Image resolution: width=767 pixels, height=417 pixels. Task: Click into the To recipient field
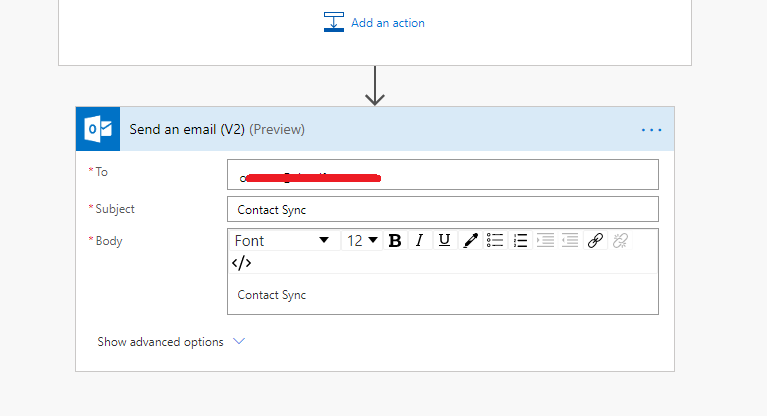point(442,175)
